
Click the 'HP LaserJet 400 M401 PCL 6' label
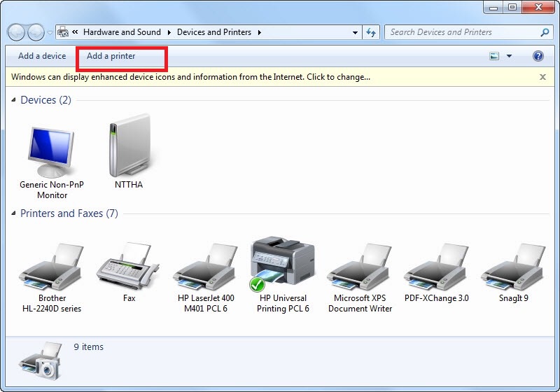tap(206, 303)
